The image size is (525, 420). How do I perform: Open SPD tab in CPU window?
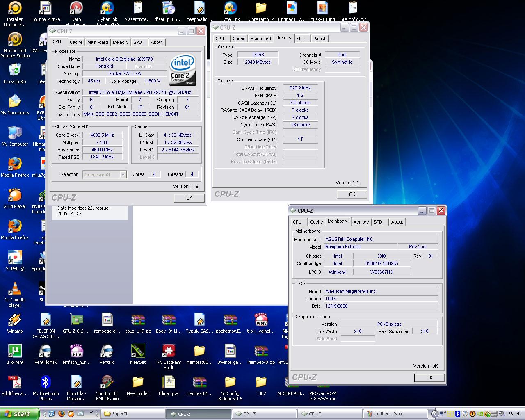pos(137,42)
